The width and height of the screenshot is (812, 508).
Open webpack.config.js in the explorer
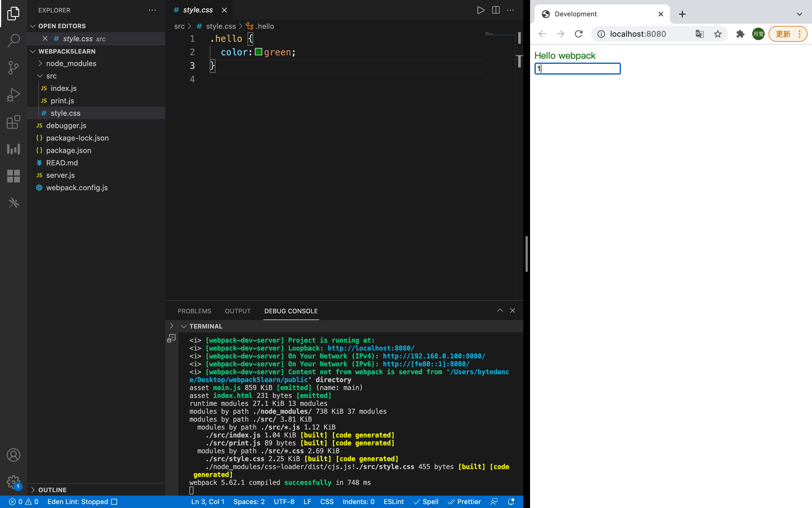pos(77,187)
